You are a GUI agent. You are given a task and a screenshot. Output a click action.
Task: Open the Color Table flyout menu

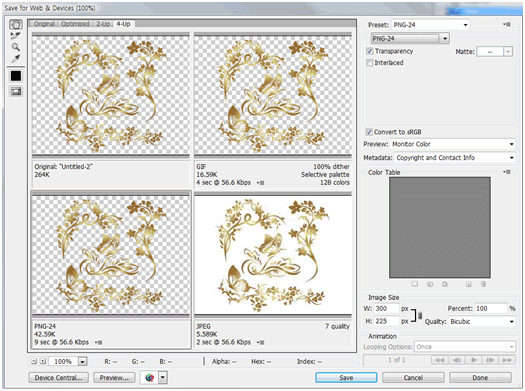tap(507, 172)
